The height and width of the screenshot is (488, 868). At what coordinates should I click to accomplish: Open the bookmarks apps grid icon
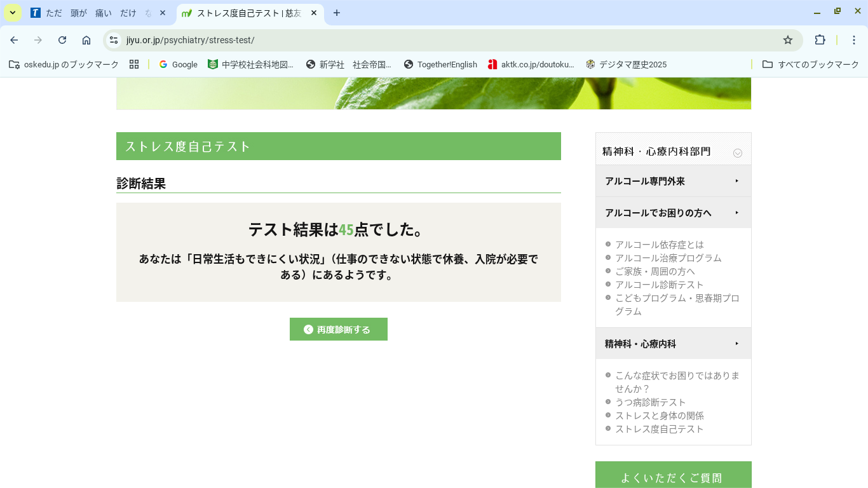click(133, 64)
